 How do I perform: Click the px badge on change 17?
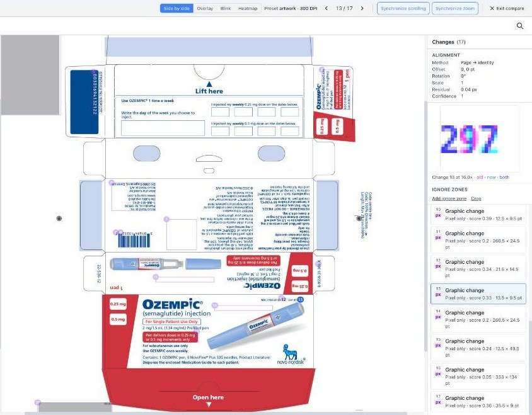(438, 402)
